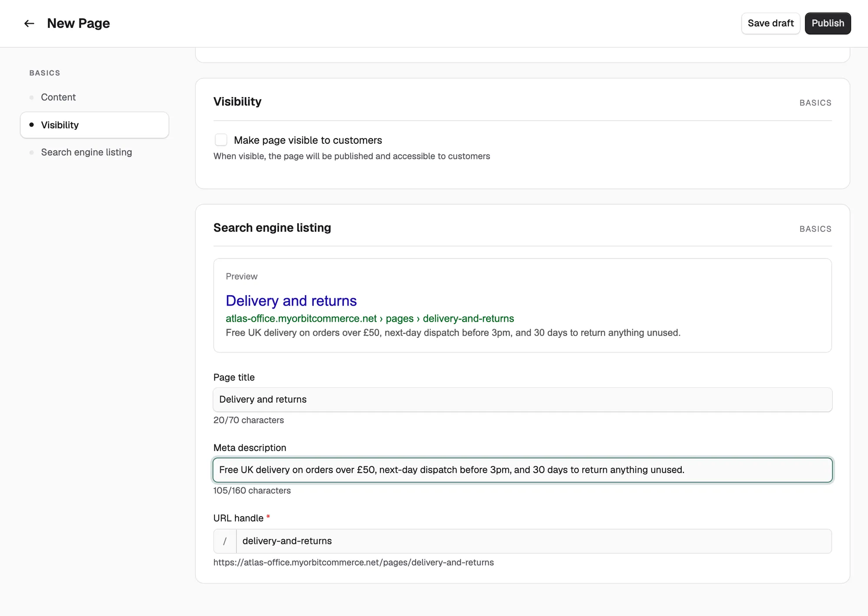Image resolution: width=868 pixels, height=616 pixels.
Task: Click the green preview URL breadcrumb
Action: click(370, 319)
